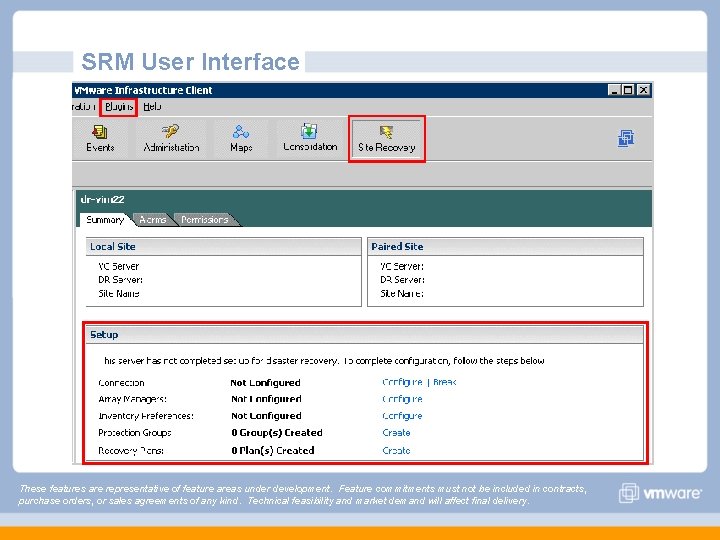Open the Events toolbar icon

(100, 138)
